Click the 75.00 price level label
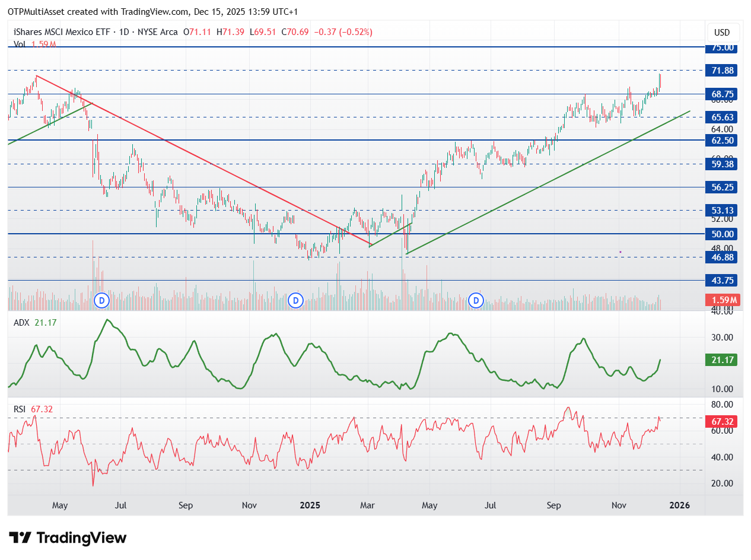This screenshot has width=751, height=560. tap(721, 47)
